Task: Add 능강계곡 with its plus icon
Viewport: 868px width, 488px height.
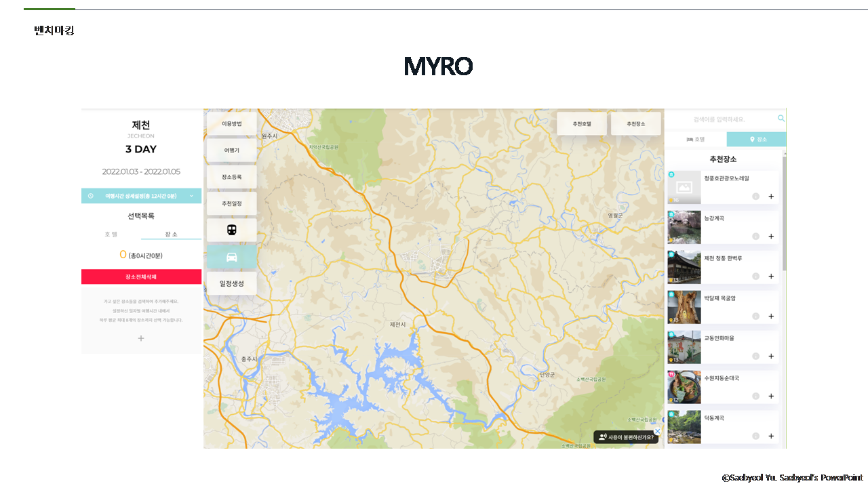Action: point(771,237)
